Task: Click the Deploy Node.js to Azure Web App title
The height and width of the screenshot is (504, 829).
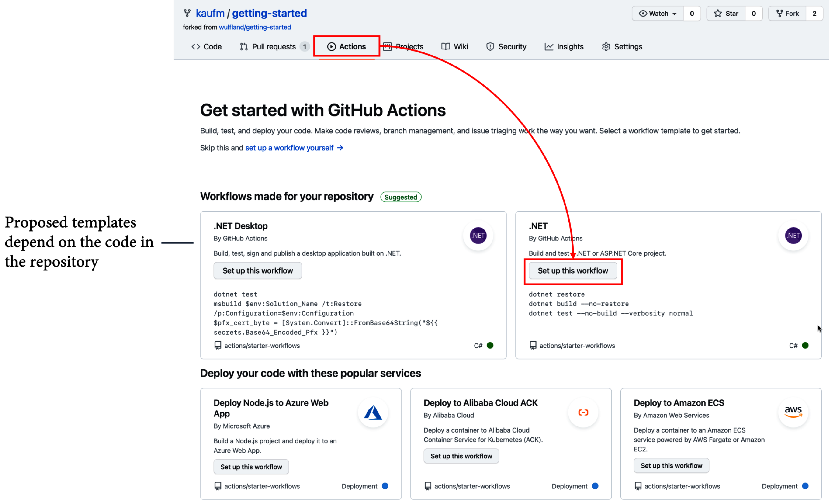Action: (x=271, y=408)
